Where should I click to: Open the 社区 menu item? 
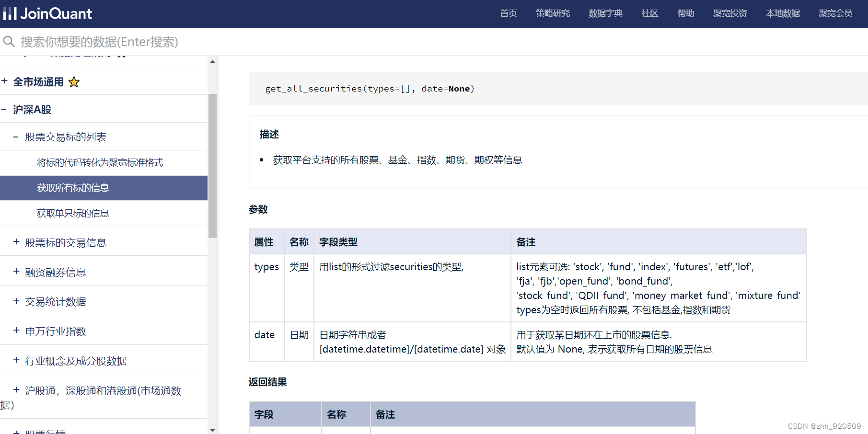649,13
